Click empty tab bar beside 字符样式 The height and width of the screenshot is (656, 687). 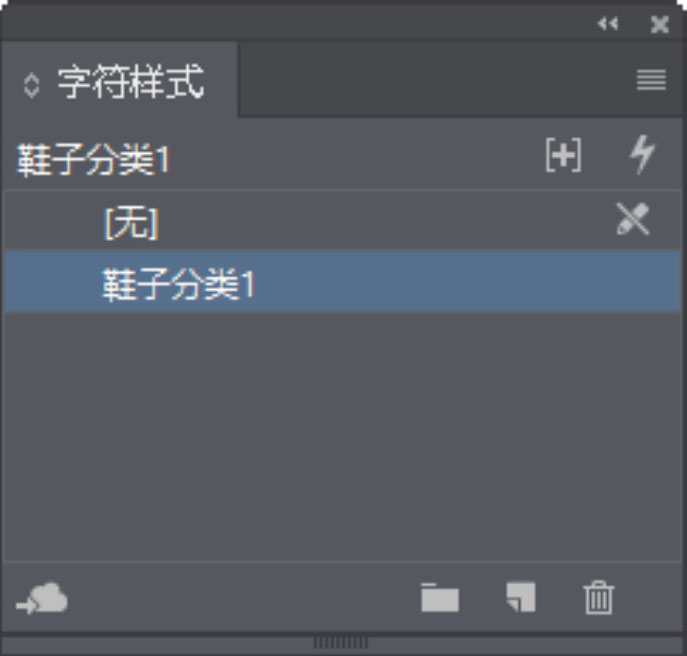point(434,80)
